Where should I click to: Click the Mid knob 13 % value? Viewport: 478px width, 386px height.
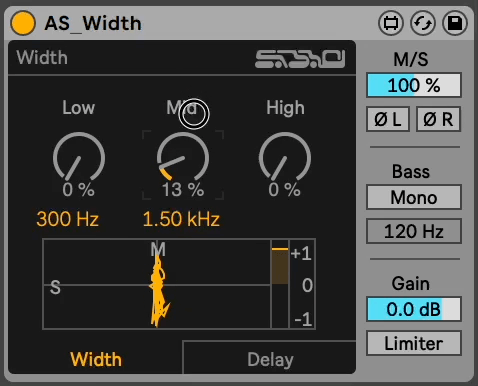click(x=183, y=190)
